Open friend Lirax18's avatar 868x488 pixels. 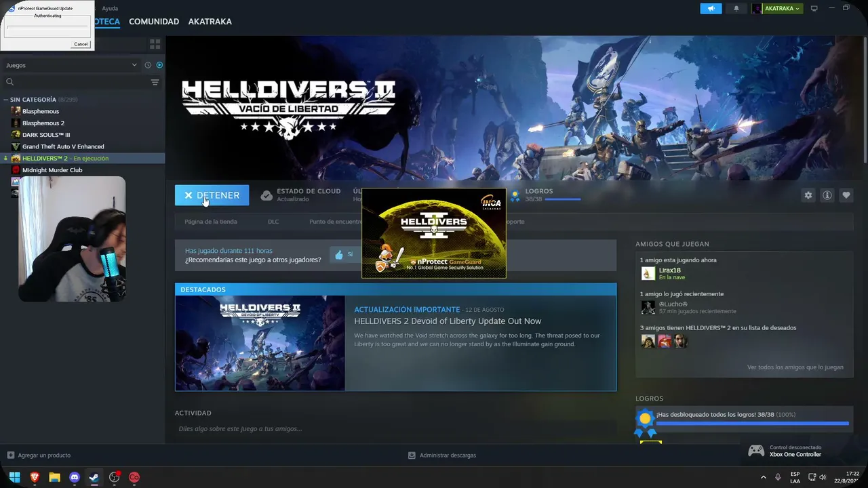click(x=648, y=273)
